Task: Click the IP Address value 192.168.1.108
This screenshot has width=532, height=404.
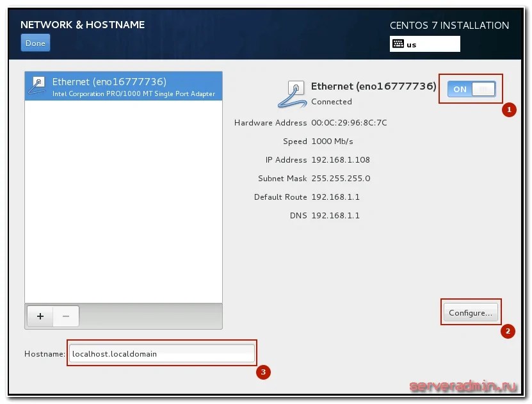Action: pos(341,160)
